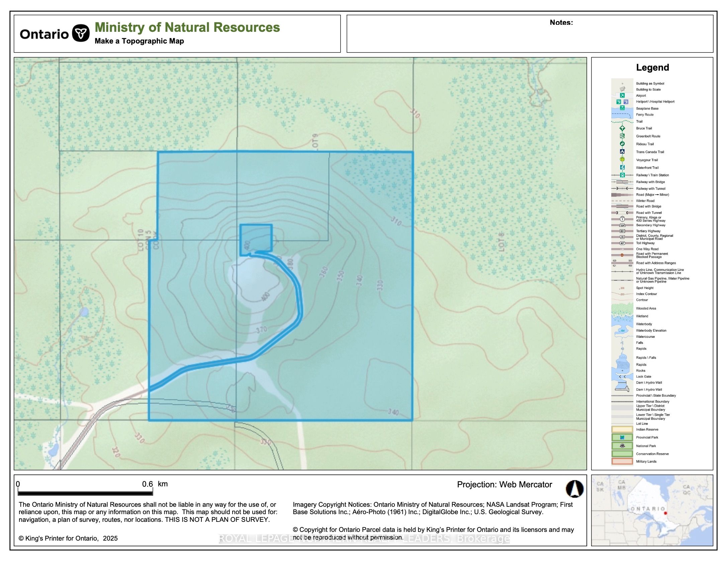Click the "Winter Road" legend label
Screen dimensions: 728x561
click(645, 201)
